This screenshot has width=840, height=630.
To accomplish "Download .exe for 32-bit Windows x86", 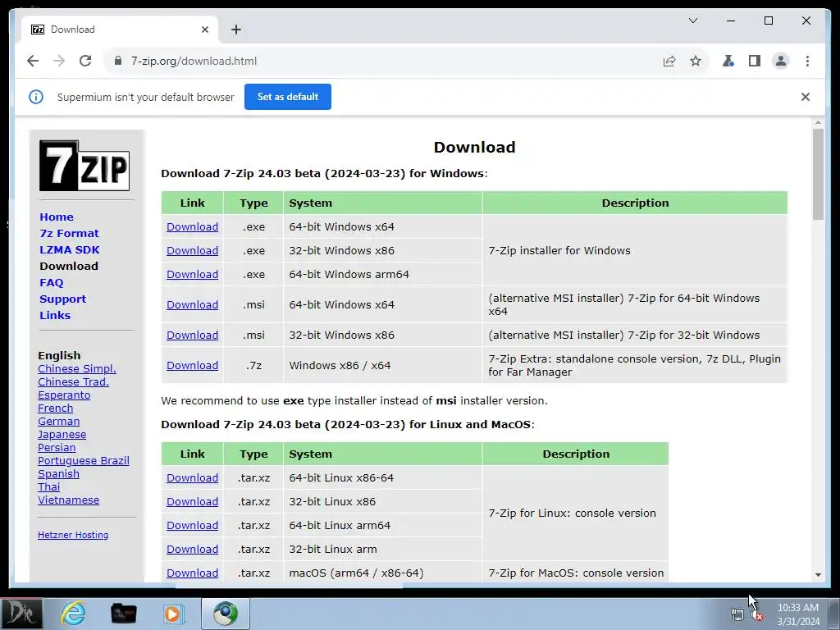I will pos(192,250).
